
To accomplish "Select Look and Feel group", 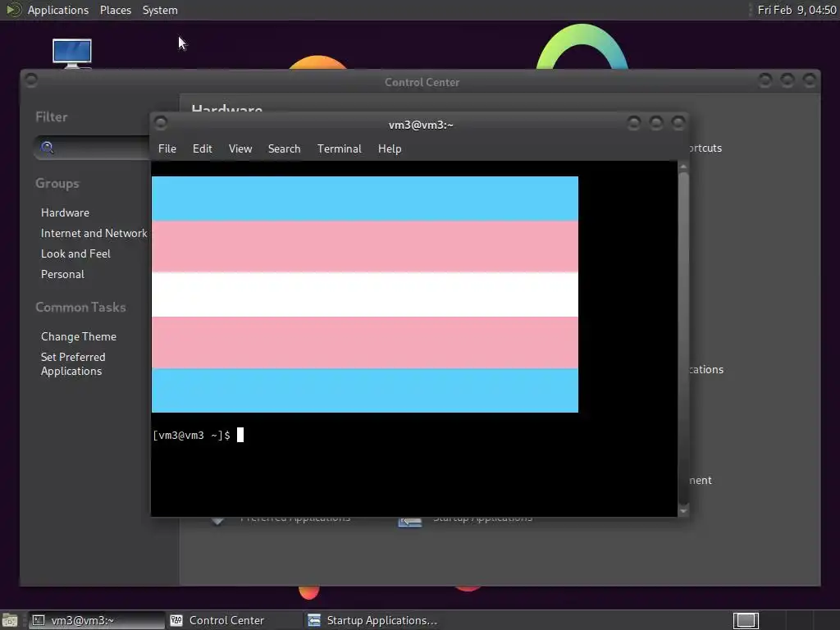I will pos(75,253).
